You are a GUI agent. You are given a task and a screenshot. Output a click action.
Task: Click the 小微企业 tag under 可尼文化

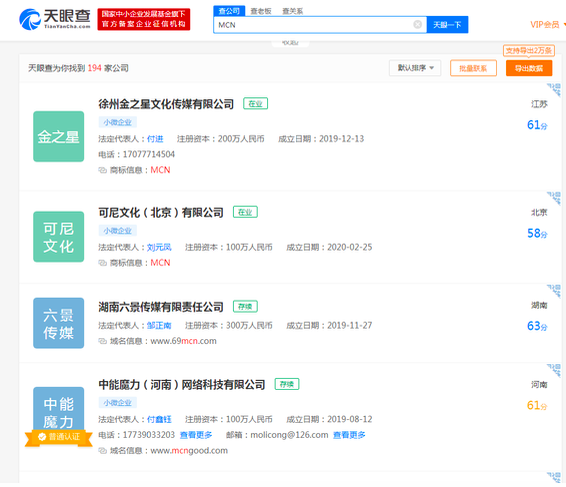[118, 231]
